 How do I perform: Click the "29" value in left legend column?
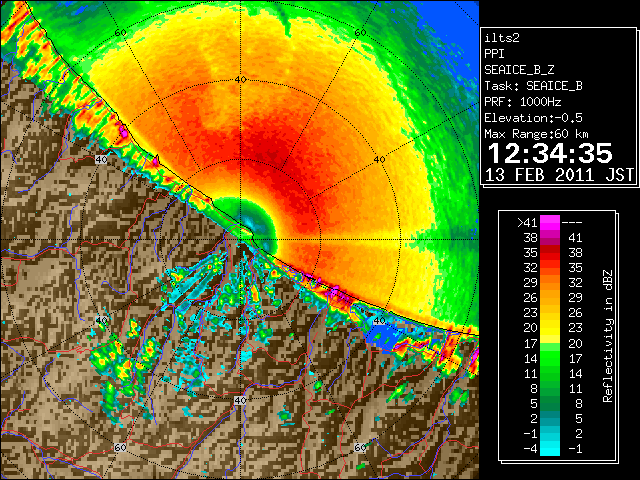[x=530, y=282]
